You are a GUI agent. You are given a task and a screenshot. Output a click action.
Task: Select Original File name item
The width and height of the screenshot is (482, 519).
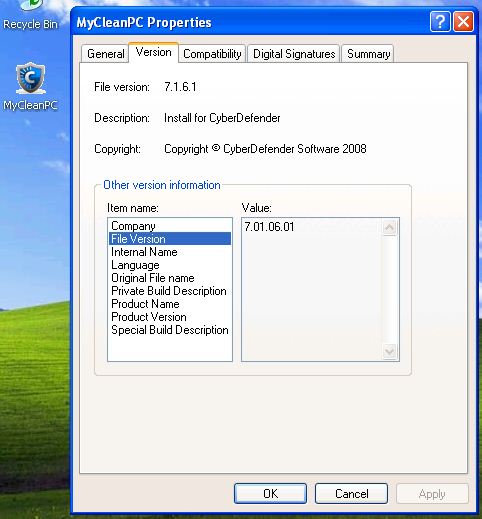(x=169, y=278)
